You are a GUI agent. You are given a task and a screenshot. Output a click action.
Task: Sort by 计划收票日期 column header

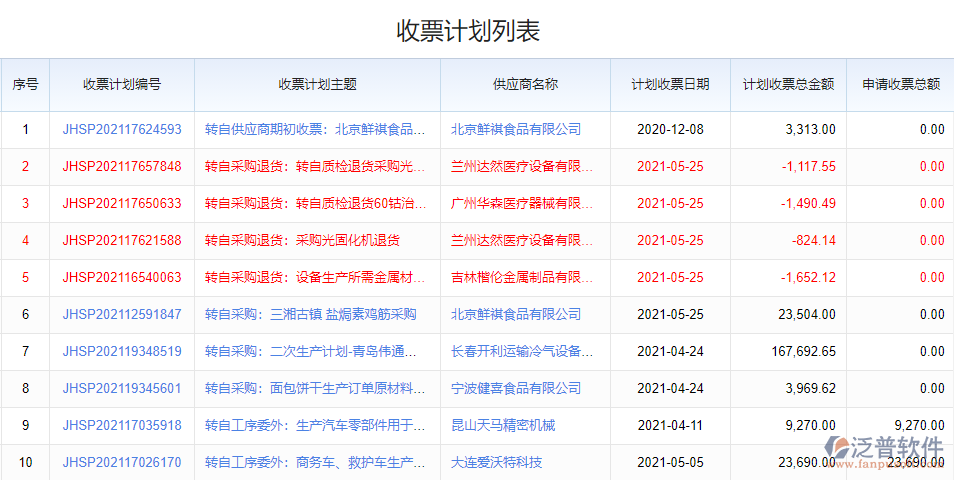coord(670,85)
